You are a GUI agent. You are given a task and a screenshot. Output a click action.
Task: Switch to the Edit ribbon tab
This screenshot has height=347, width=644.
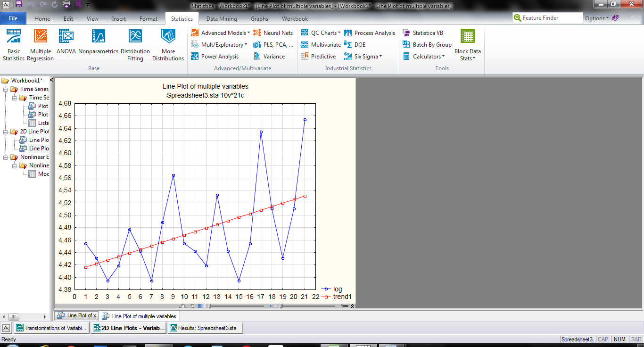pyautogui.click(x=68, y=19)
